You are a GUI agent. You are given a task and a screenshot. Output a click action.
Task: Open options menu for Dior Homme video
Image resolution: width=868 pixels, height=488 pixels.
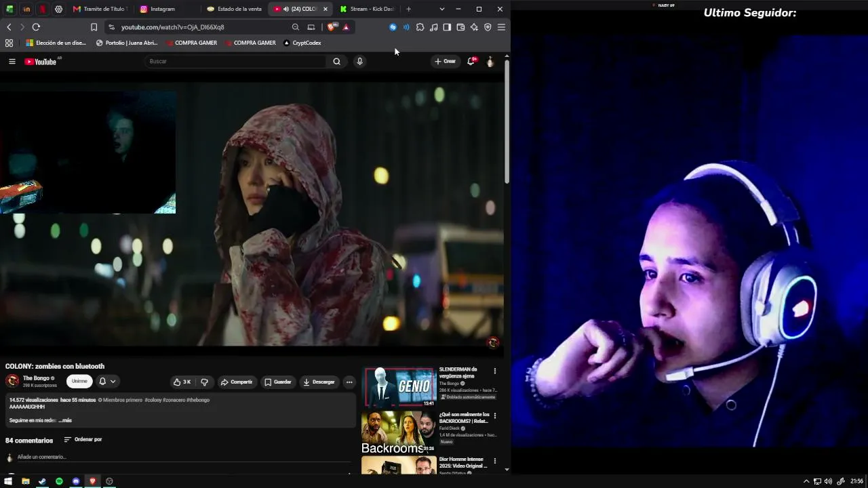coord(495,460)
